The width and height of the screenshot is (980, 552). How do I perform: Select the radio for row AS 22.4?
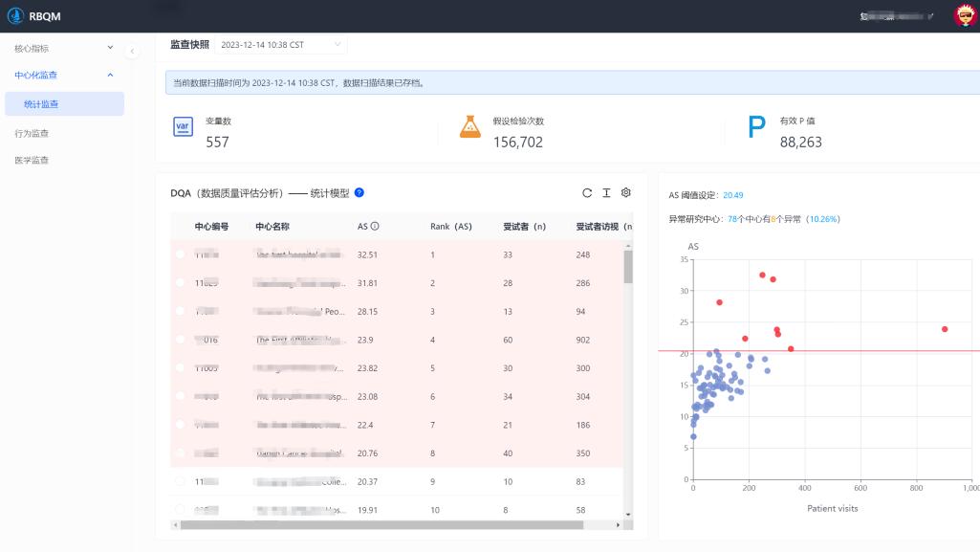(x=180, y=425)
